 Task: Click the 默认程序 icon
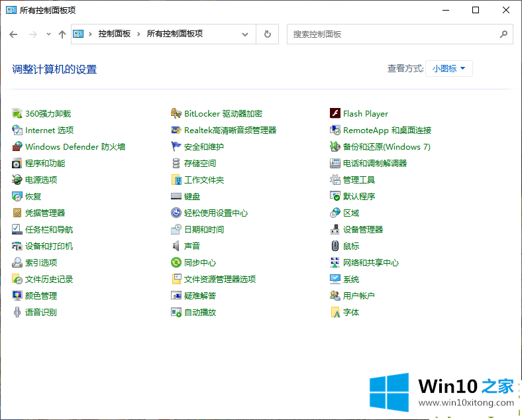click(x=335, y=196)
